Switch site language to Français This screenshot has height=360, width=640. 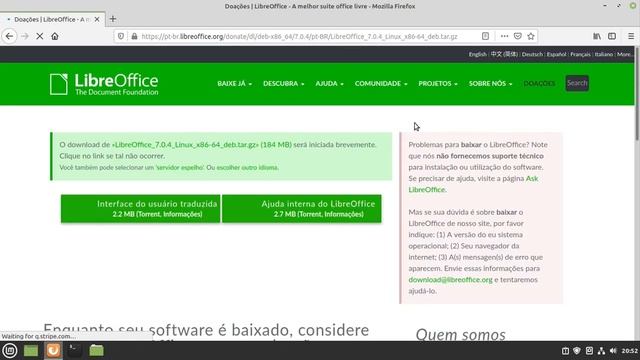pos(580,54)
